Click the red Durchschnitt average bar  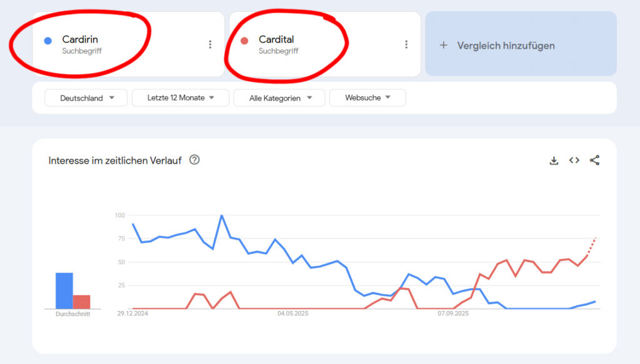pyautogui.click(x=82, y=302)
